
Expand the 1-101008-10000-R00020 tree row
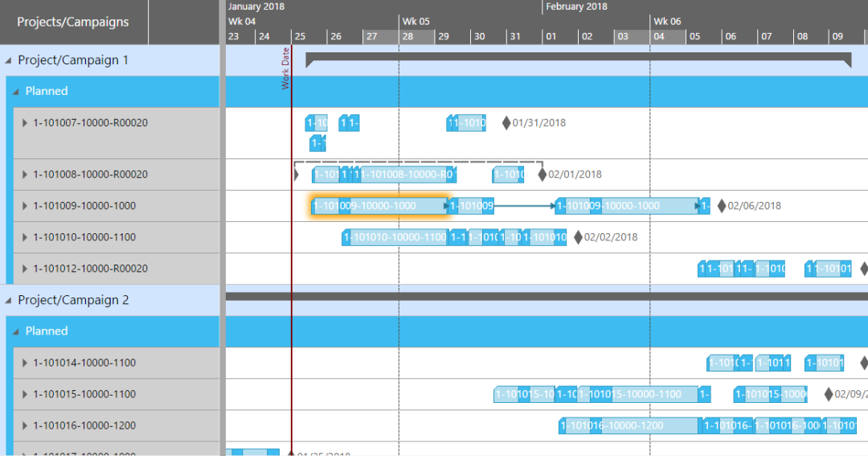(x=25, y=175)
